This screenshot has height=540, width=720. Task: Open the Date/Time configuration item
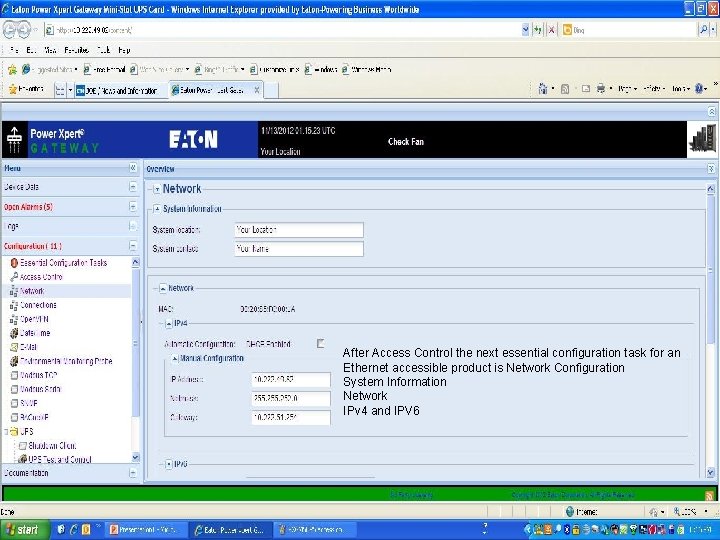tap(35, 333)
